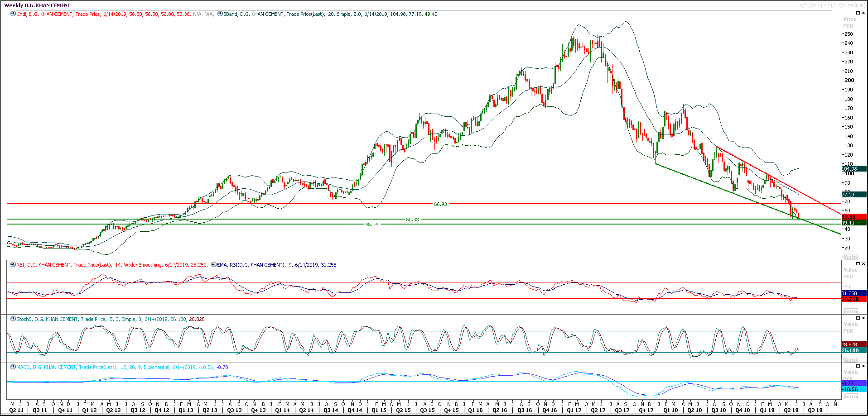Toggle Auto scaling on the MACD axis
Viewport: 868px width, 416px height.
(x=850, y=397)
